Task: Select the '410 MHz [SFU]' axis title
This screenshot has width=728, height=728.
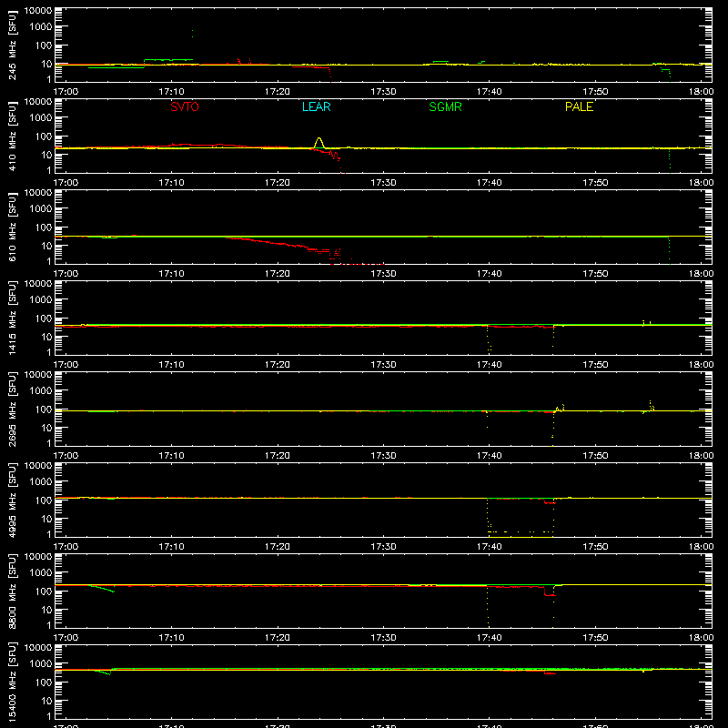Action: (13, 136)
